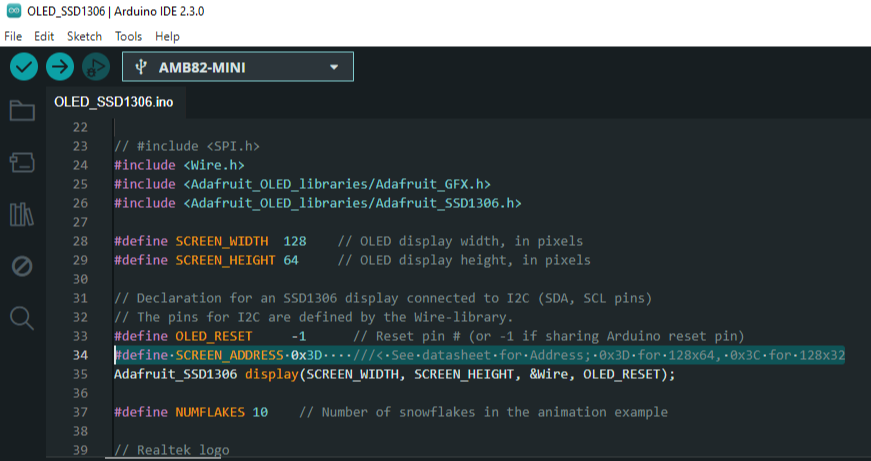Click the USB icon in board selector
This screenshot has height=461, width=871.
click(141, 67)
